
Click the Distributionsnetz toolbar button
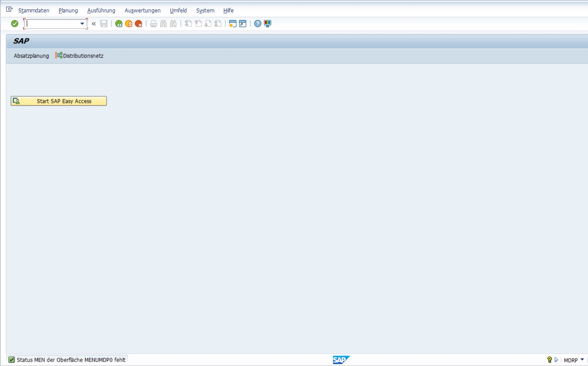pyautogui.click(x=79, y=55)
